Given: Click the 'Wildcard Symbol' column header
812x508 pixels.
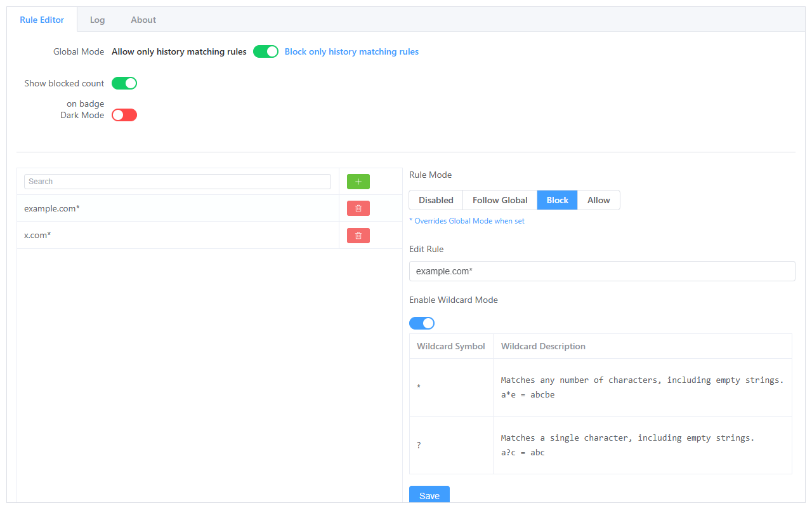Looking at the screenshot, I should point(451,346).
